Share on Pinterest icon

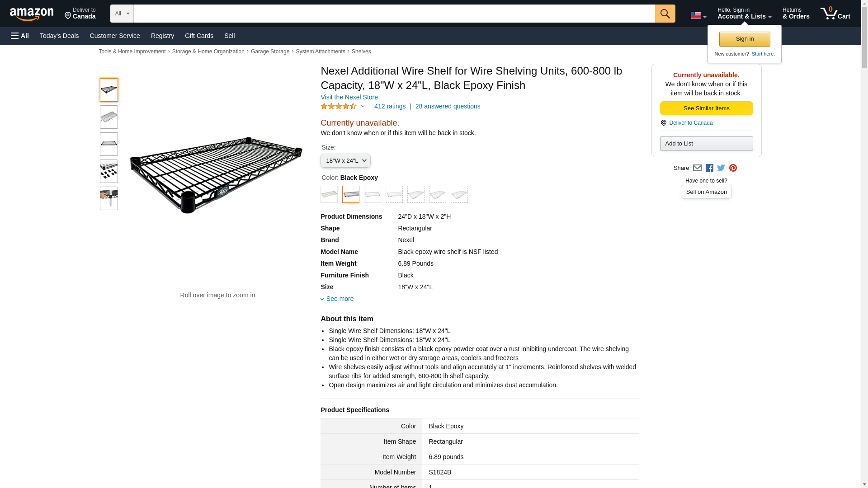pos(733,168)
